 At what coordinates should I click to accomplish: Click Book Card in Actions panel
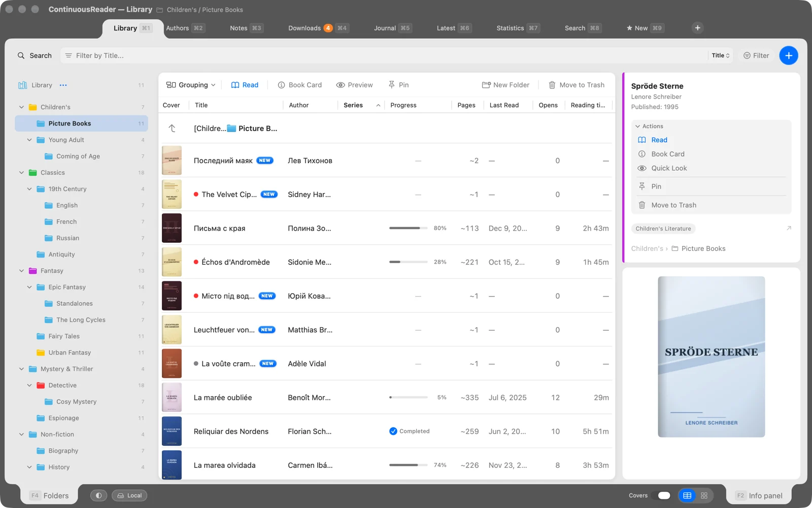(x=661, y=154)
